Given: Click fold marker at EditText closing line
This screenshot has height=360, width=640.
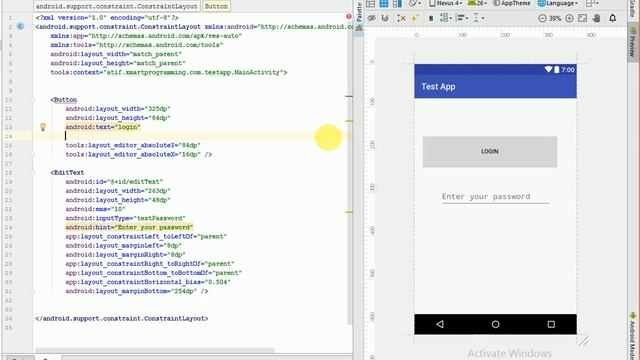Looking at the screenshot, I should point(33,291).
